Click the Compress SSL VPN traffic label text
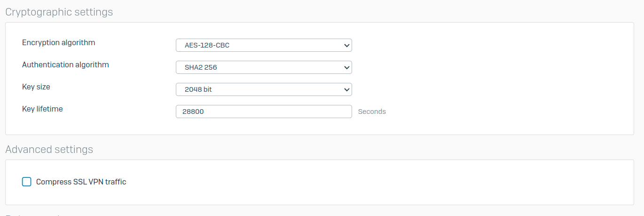Viewport: 644px width, 216px height. 81,182
